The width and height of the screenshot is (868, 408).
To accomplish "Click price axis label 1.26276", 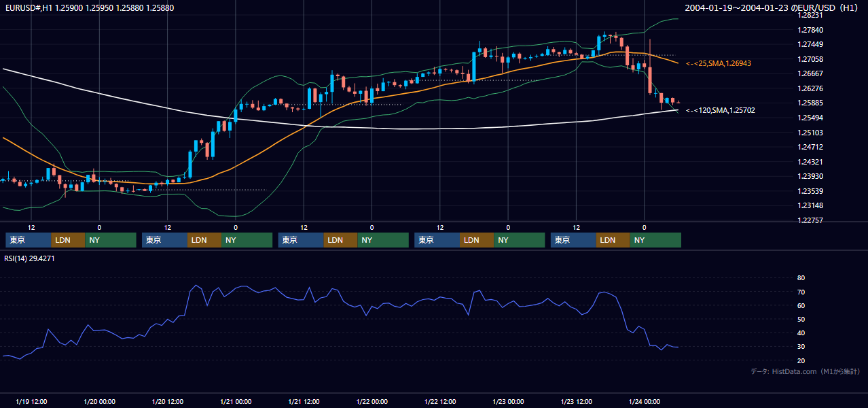I will (x=810, y=88).
